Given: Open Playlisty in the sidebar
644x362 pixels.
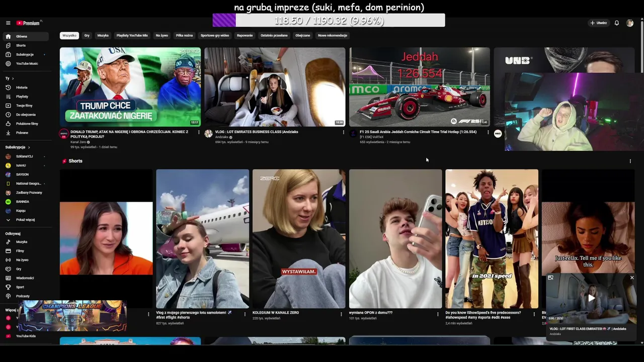Looking at the screenshot, I should click(27, 97).
